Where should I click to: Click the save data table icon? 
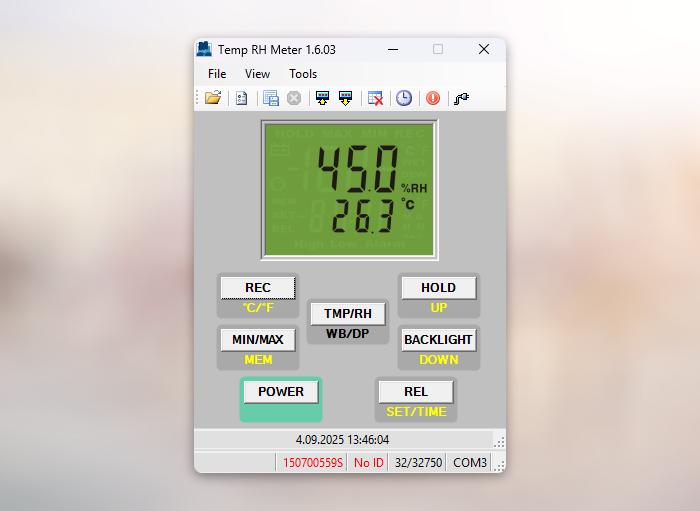270,98
